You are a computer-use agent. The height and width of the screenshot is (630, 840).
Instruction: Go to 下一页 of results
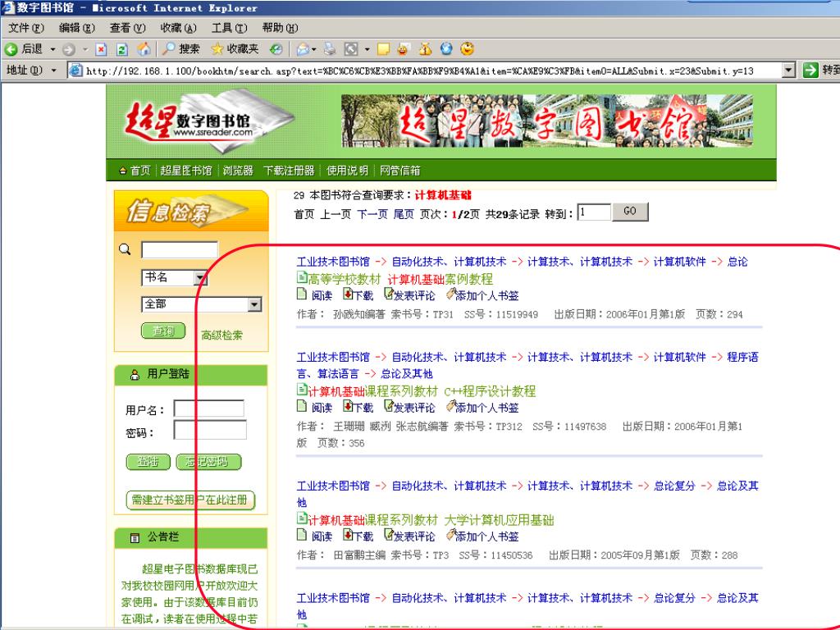[x=372, y=214]
